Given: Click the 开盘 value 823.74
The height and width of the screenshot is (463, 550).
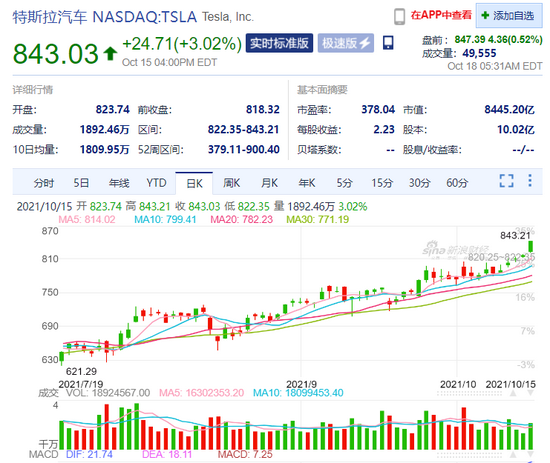Looking at the screenshot, I should (x=113, y=109).
